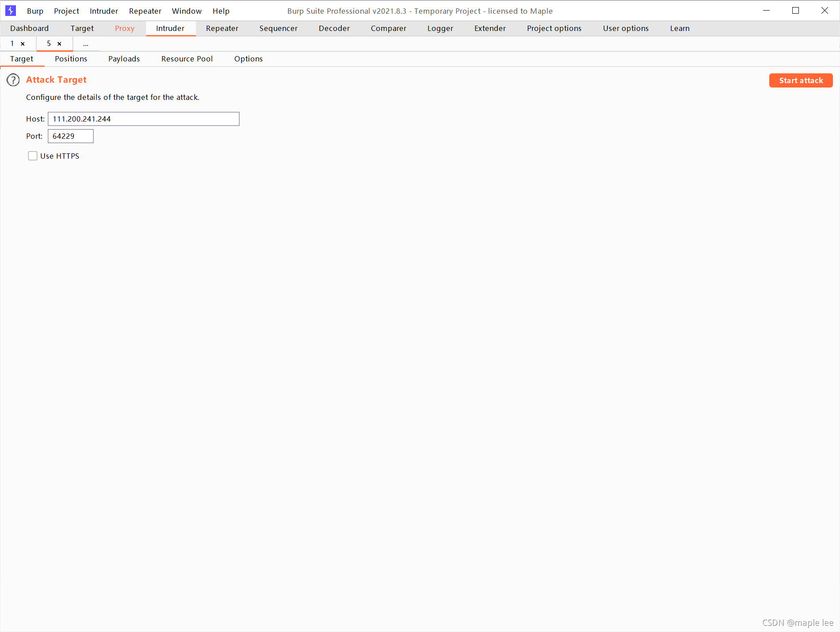Screen dimensions: 840x632
Task: Open the Repeater menu in the menu bar
Action: coord(145,11)
